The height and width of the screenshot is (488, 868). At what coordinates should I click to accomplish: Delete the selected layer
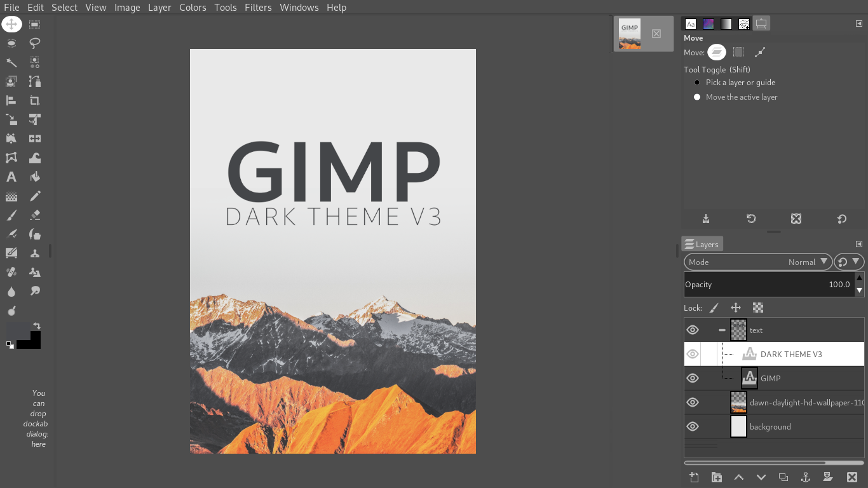coord(852,477)
